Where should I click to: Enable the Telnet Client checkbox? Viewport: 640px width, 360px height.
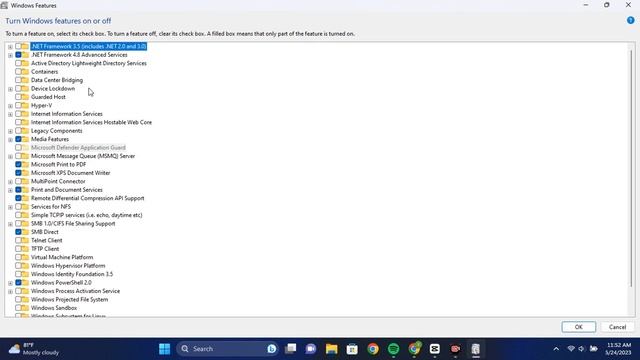[18, 240]
